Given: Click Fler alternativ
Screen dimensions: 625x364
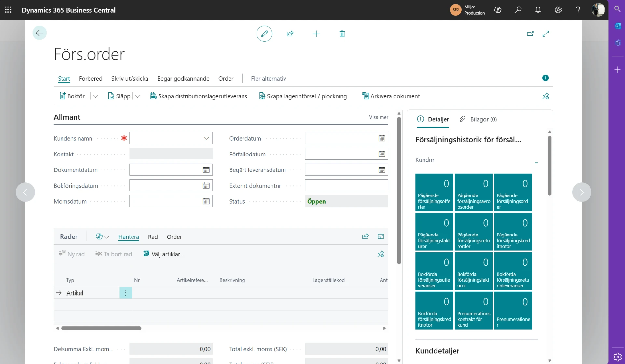Looking at the screenshot, I should pyautogui.click(x=269, y=79).
